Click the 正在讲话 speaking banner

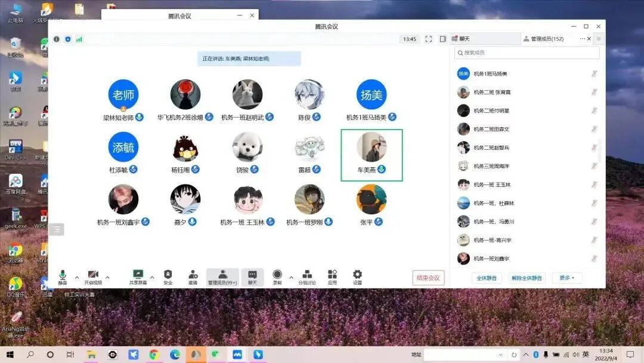click(x=249, y=59)
